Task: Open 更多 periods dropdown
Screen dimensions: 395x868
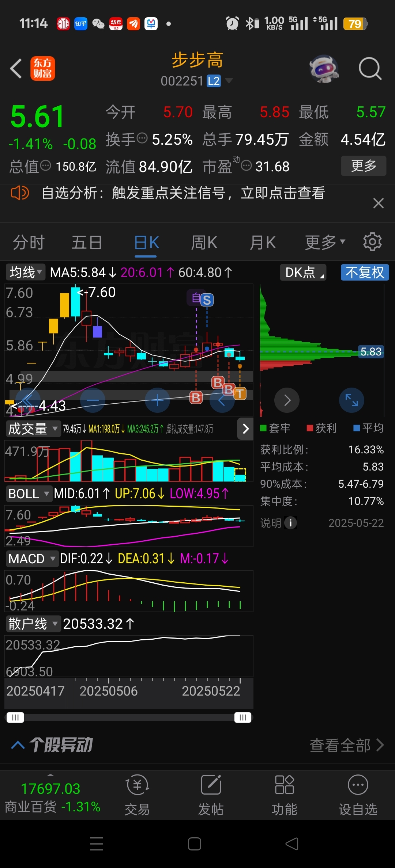Action: click(x=325, y=242)
